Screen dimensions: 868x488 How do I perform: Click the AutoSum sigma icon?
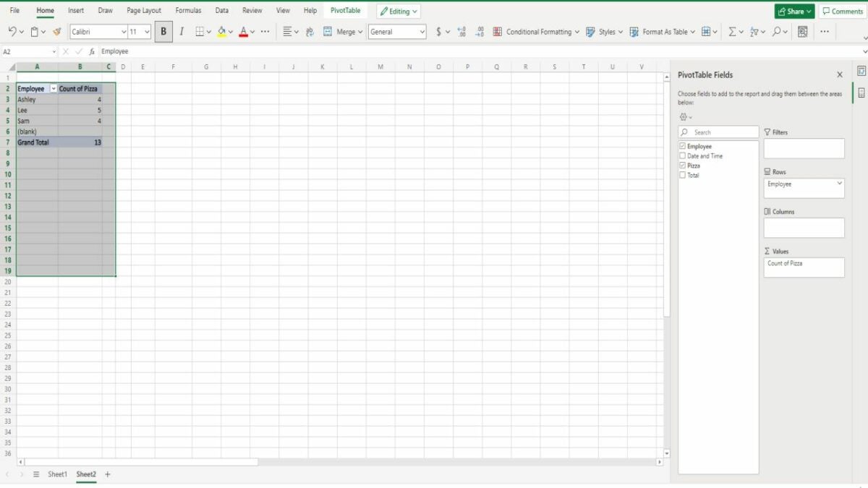732,32
